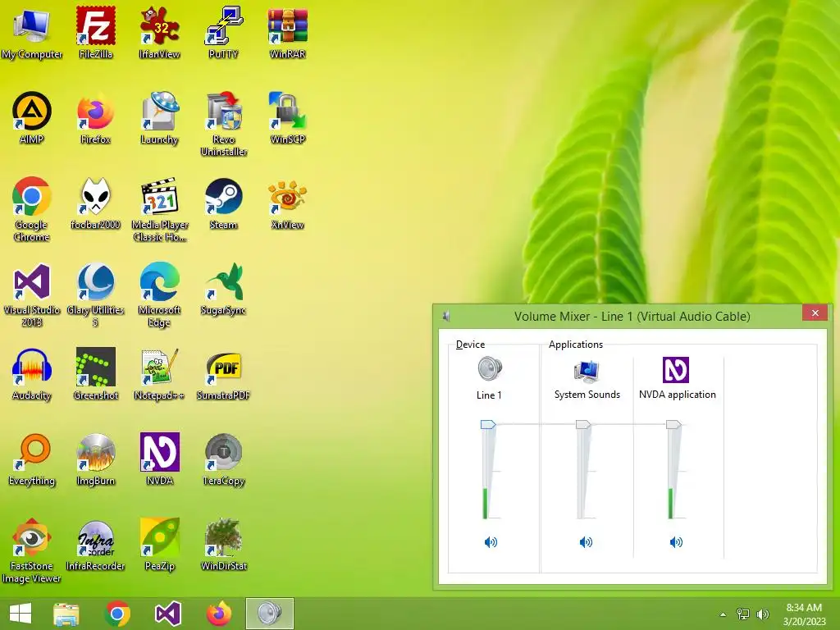Select the Firefox desktop shortcut

tap(95, 118)
